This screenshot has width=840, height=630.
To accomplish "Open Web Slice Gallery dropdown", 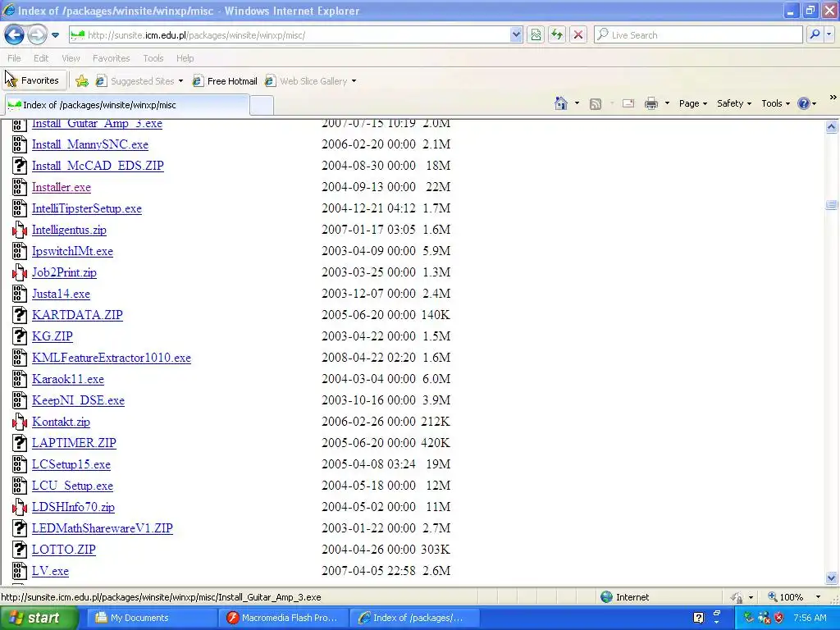I will point(311,81).
